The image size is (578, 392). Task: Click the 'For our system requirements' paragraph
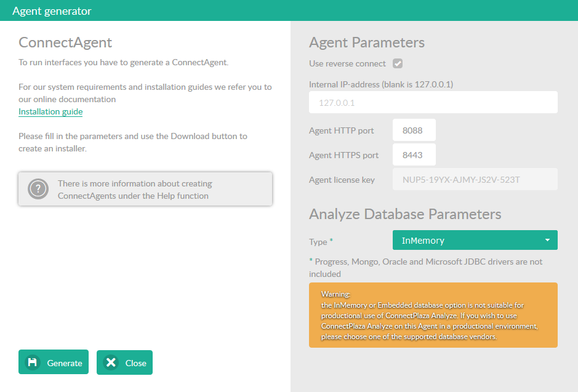145,93
